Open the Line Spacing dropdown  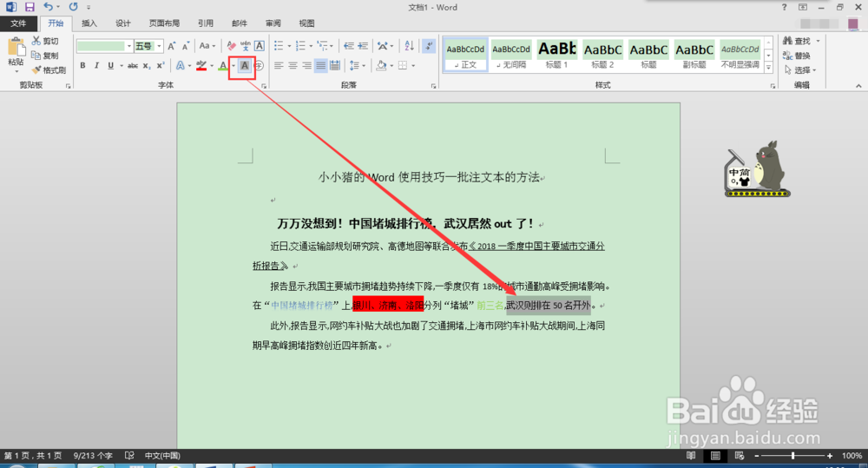(357, 66)
